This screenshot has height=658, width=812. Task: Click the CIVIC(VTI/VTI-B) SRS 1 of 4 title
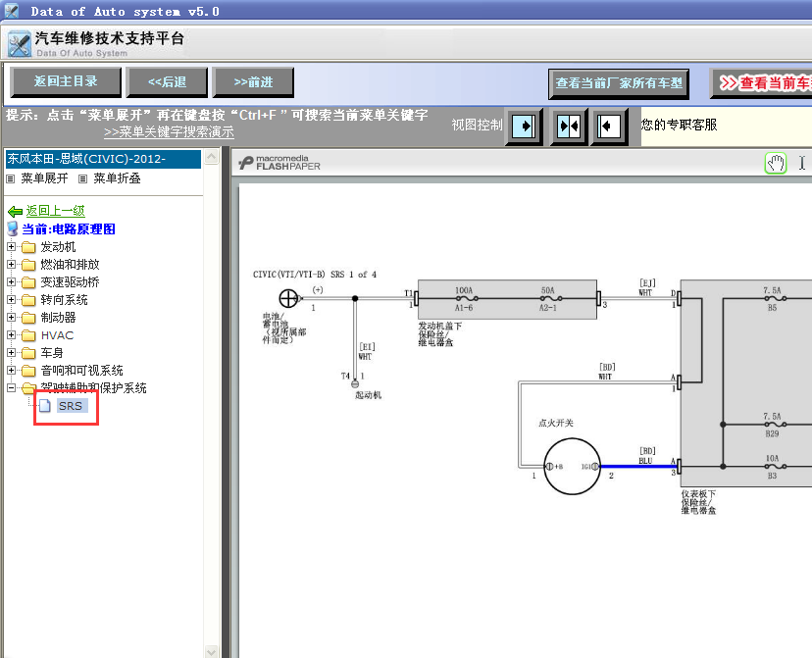[315, 275]
